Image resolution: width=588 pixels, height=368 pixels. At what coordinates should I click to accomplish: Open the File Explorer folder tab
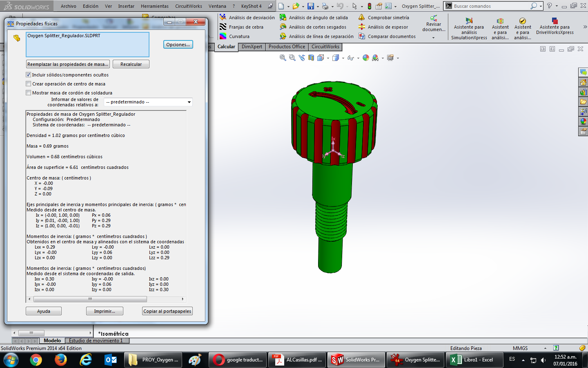click(583, 102)
